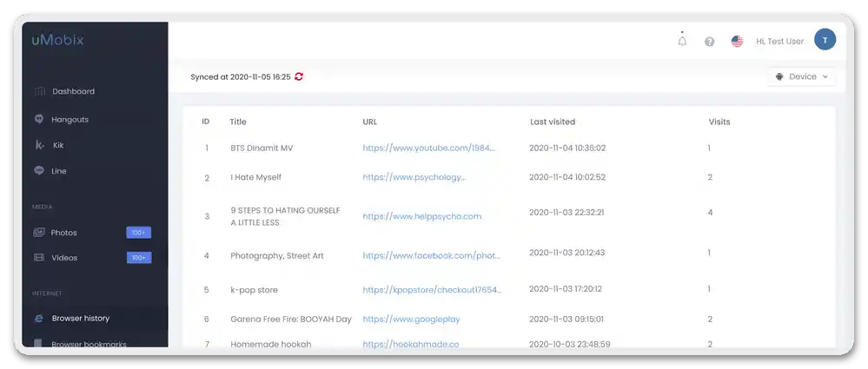Open the help question mark icon
Screen dimensions: 868x369
click(x=709, y=42)
